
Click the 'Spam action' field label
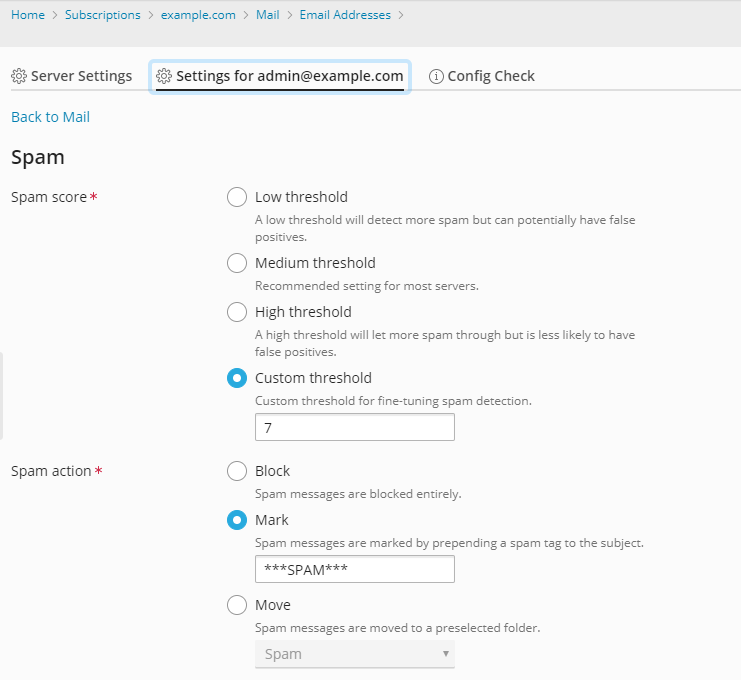coord(51,471)
